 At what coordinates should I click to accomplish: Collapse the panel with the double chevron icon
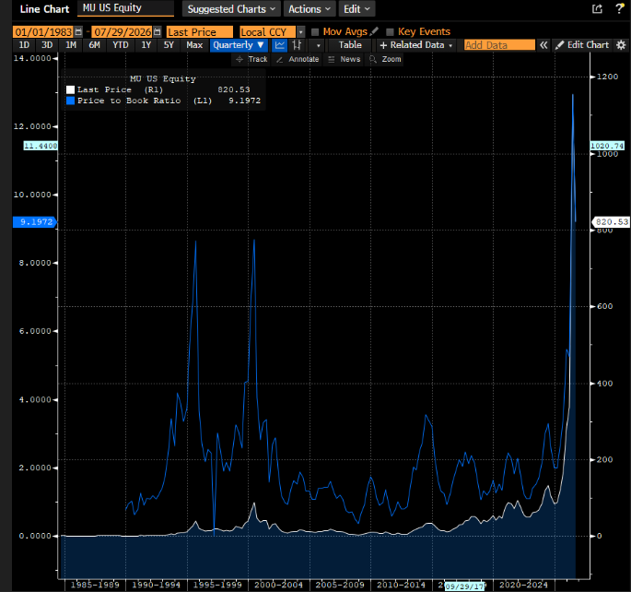click(544, 45)
